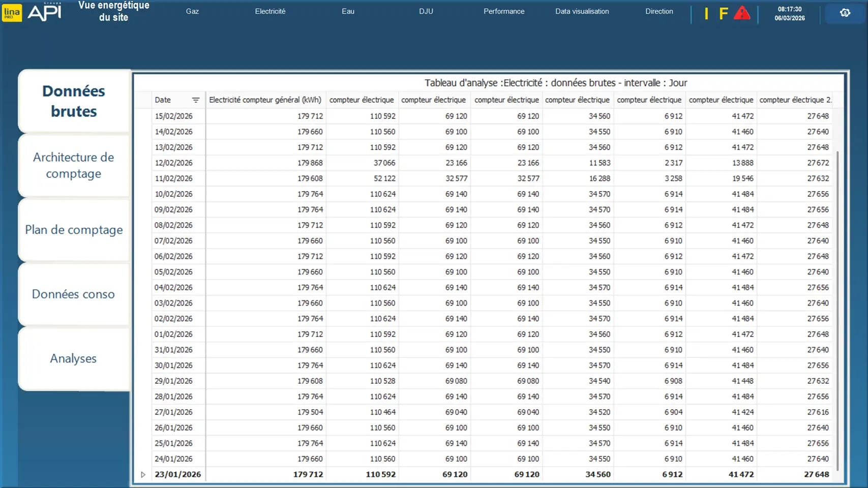The width and height of the screenshot is (868, 488).
Task: Open the Electricité menu
Action: click(270, 11)
